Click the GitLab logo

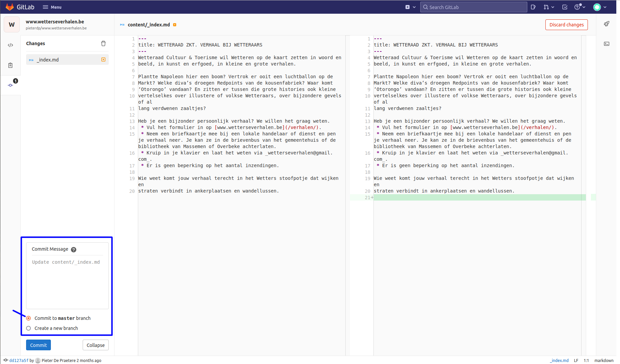point(9,7)
